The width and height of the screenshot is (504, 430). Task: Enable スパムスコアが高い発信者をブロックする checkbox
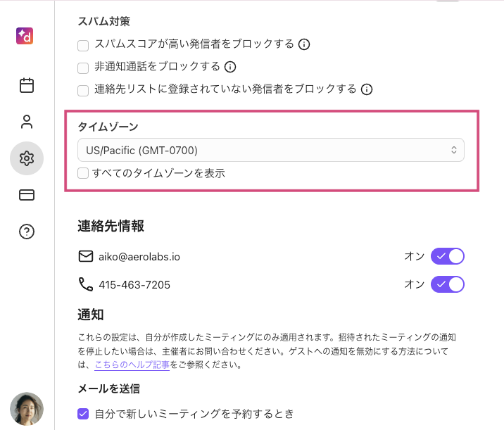pyautogui.click(x=83, y=45)
